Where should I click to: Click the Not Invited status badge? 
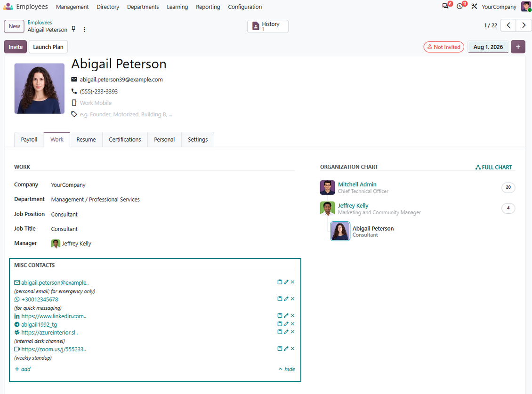coord(444,47)
